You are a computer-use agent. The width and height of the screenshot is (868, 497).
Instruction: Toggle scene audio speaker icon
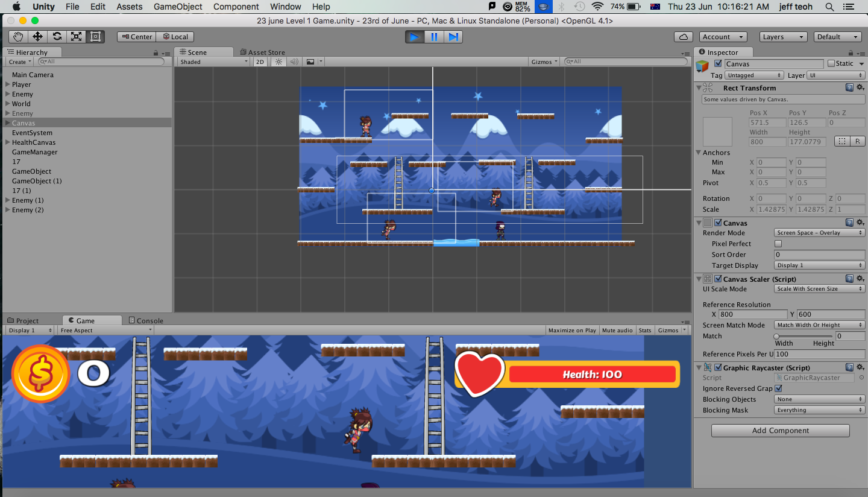[x=294, y=62]
